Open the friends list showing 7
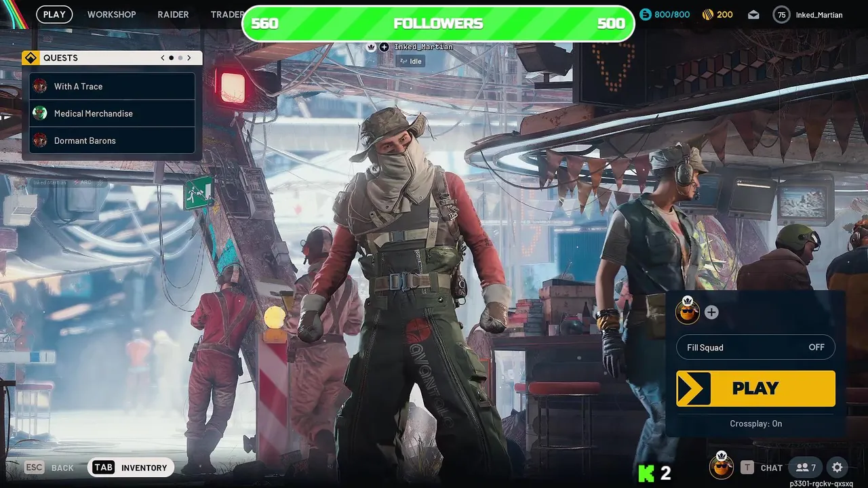The width and height of the screenshot is (868, 488). tap(806, 468)
